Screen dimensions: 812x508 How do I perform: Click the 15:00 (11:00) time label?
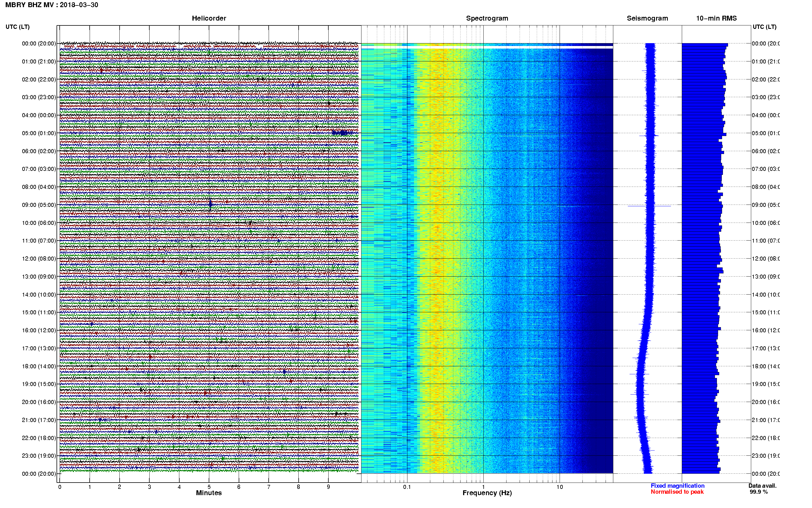click(x=39, y=313)
